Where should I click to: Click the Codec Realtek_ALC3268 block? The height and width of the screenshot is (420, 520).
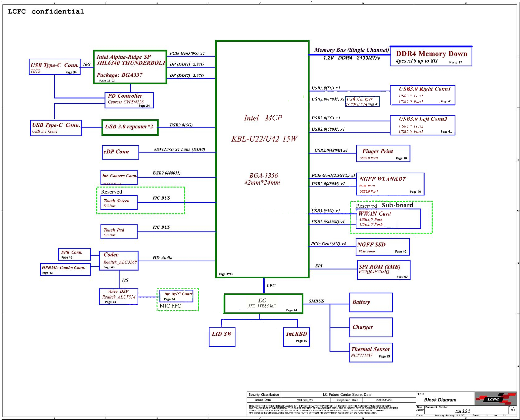118,260
